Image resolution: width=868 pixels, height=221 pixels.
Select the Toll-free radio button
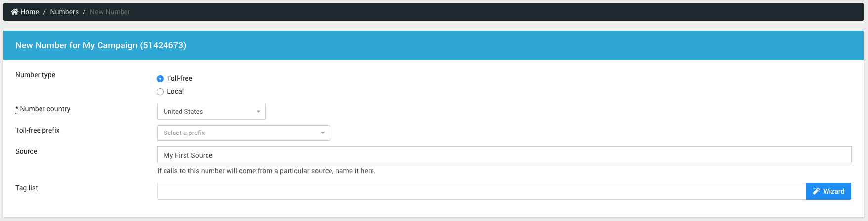tap(160, 79)
